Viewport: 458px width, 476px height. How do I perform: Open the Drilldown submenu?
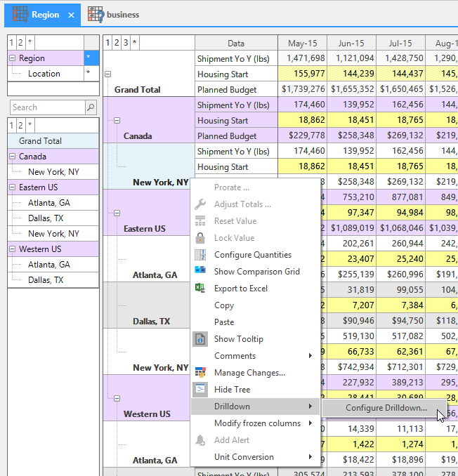255,406
